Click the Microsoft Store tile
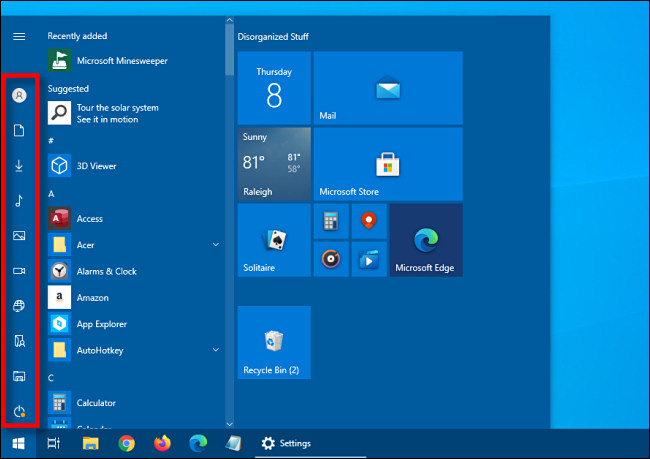Viewport: 650px width, 459px height. 388,164
